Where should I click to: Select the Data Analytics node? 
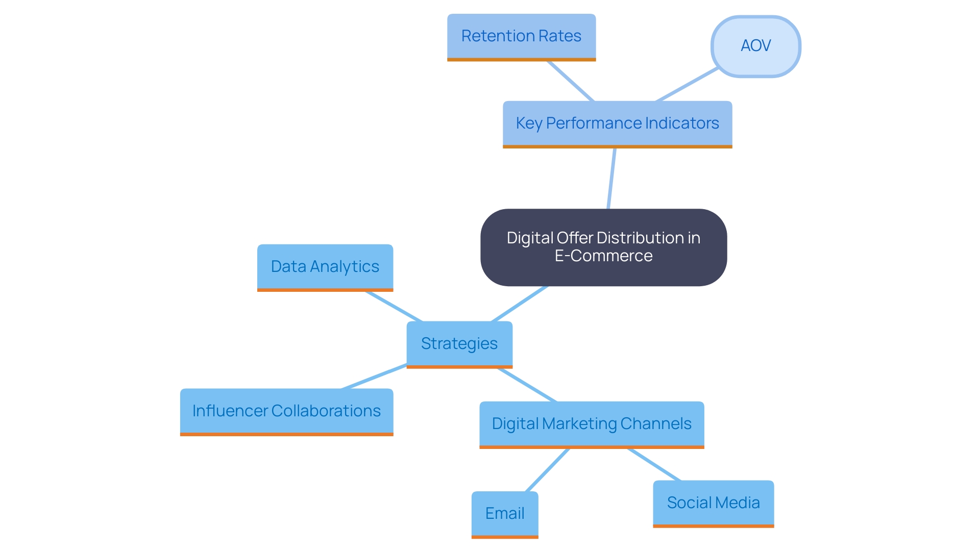[325, 266]
